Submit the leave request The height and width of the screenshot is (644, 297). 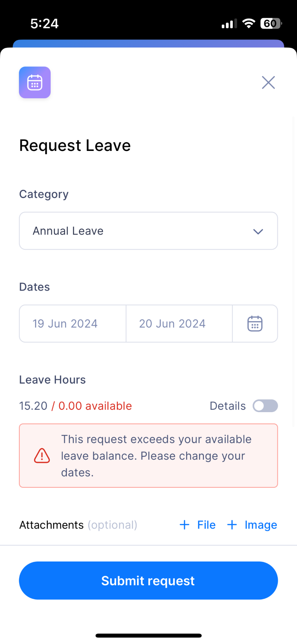[148, 580]
